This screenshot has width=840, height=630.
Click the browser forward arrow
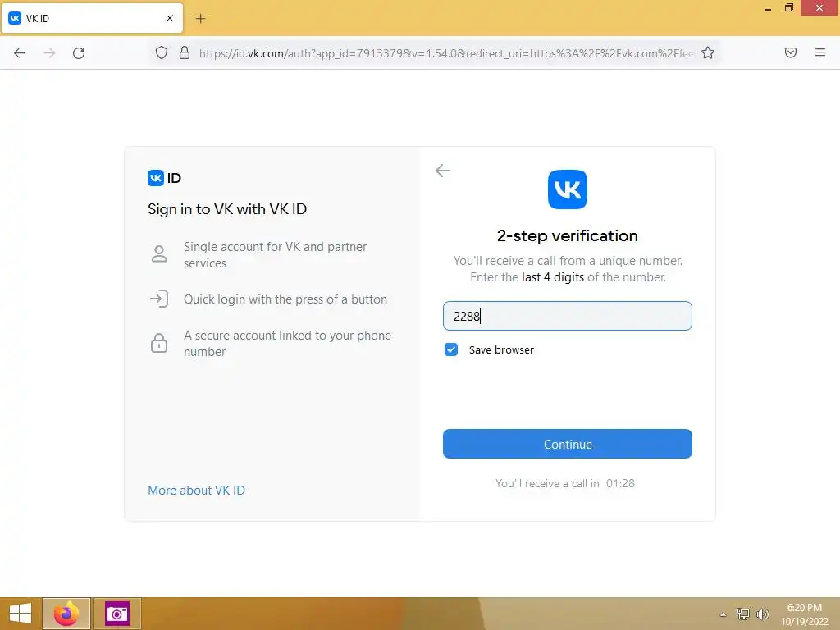tap(49, 53)
